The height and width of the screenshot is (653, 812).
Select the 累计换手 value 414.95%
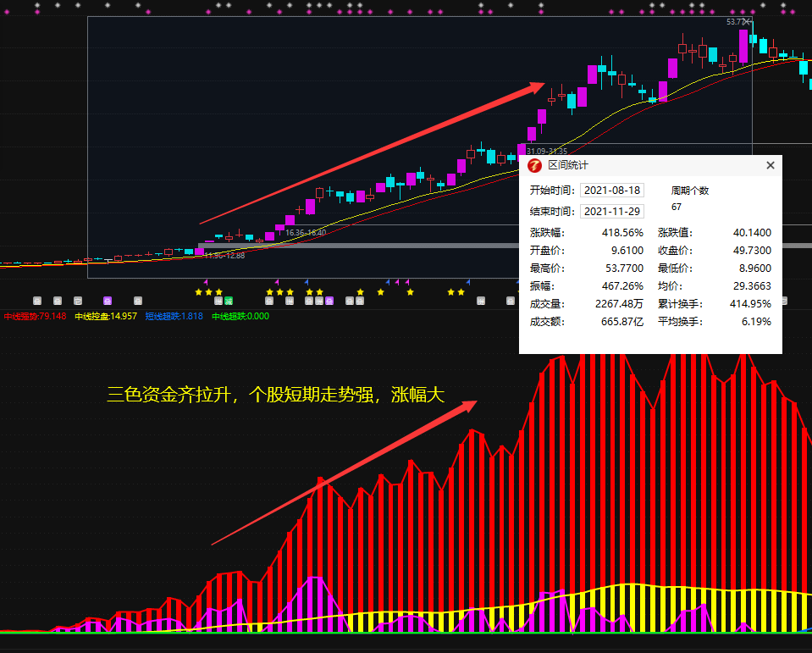pos(750,303)
